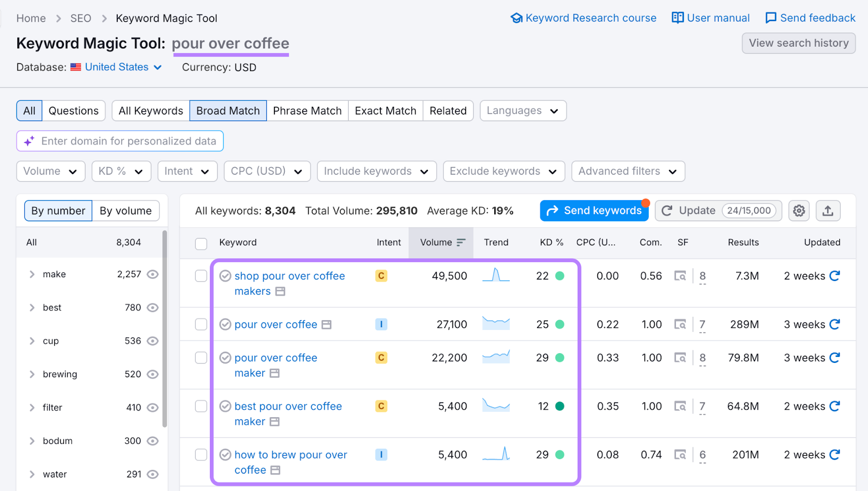868x491 pixels.
Task: Open the United States database dropdown
Action: pyautogui.click(x=117, y=67)
